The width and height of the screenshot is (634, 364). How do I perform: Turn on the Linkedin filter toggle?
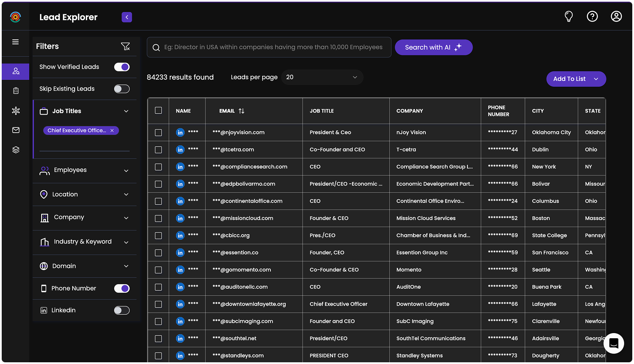click(x=122, y=310)
